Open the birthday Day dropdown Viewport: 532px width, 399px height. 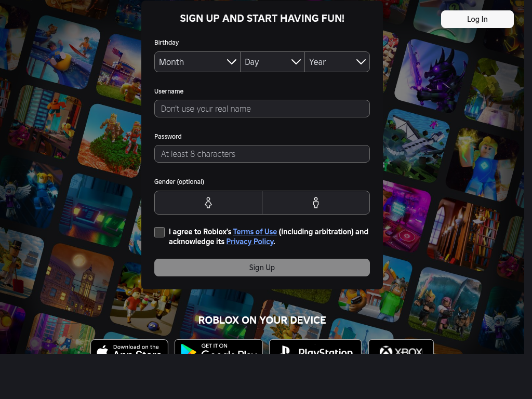click(272, 62)
